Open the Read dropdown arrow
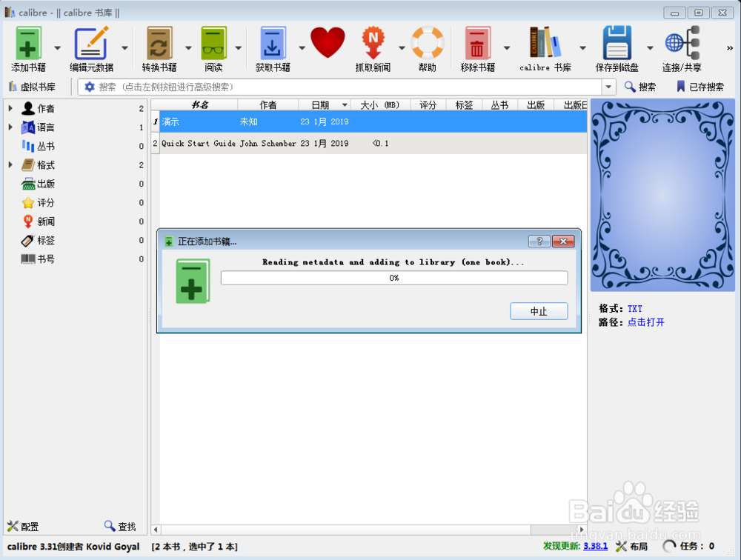Screen dimensions: 741x560 point(239,47)
